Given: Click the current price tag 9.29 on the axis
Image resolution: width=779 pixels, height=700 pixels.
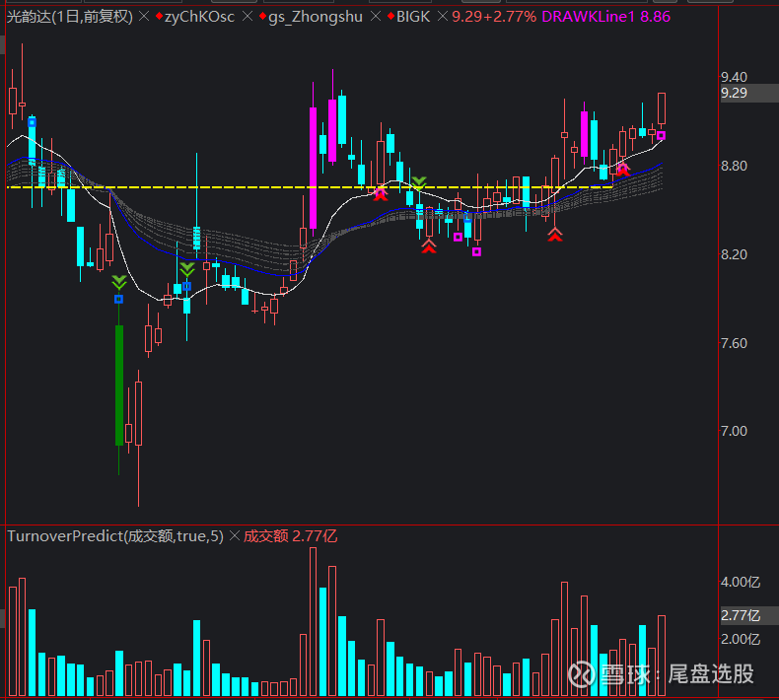Looking at the screenshot, I should tap(748, 93).
